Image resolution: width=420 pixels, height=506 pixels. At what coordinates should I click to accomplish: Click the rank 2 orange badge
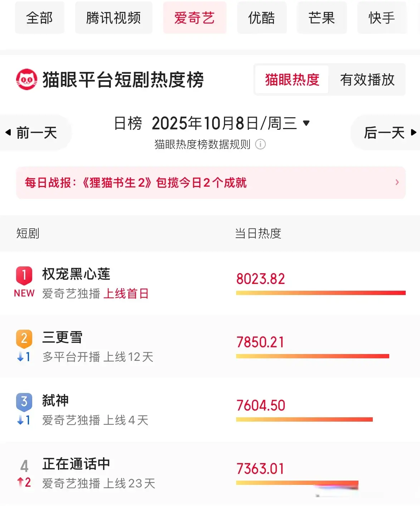point(24,338)
